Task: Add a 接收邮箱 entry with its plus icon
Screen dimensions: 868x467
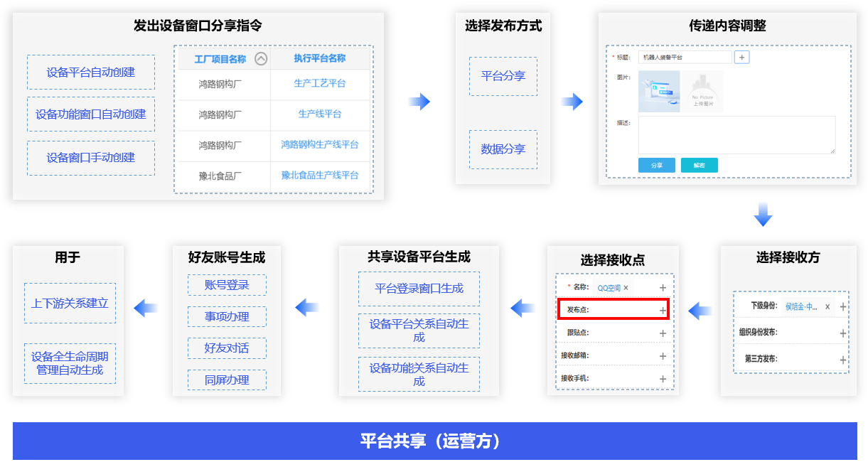Action: [x=663, y=356]
